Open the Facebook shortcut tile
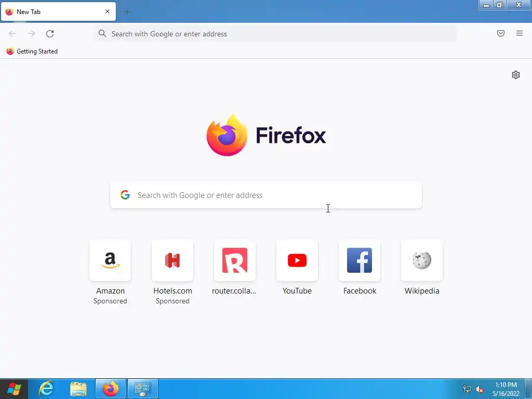The image size is (532, 399). tap(360, 260)
